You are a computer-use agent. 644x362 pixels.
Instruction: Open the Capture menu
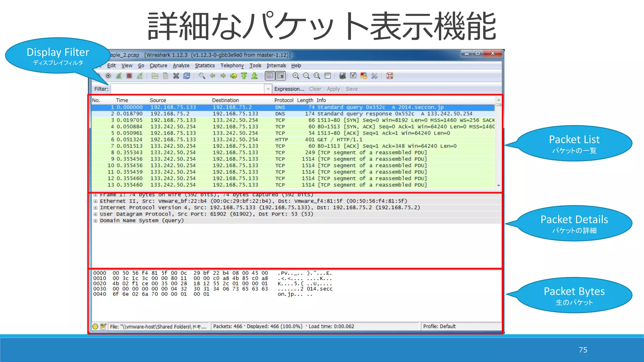point(158,65)
